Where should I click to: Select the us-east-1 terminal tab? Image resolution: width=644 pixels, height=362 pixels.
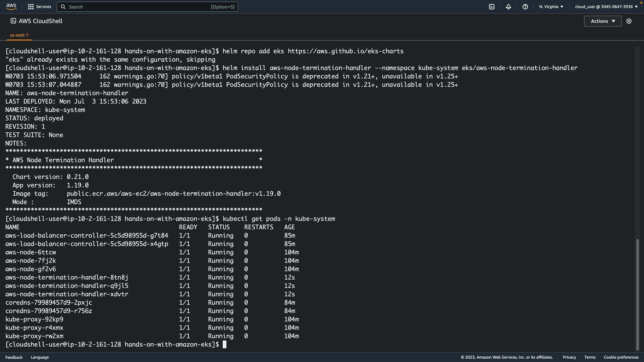19,35
